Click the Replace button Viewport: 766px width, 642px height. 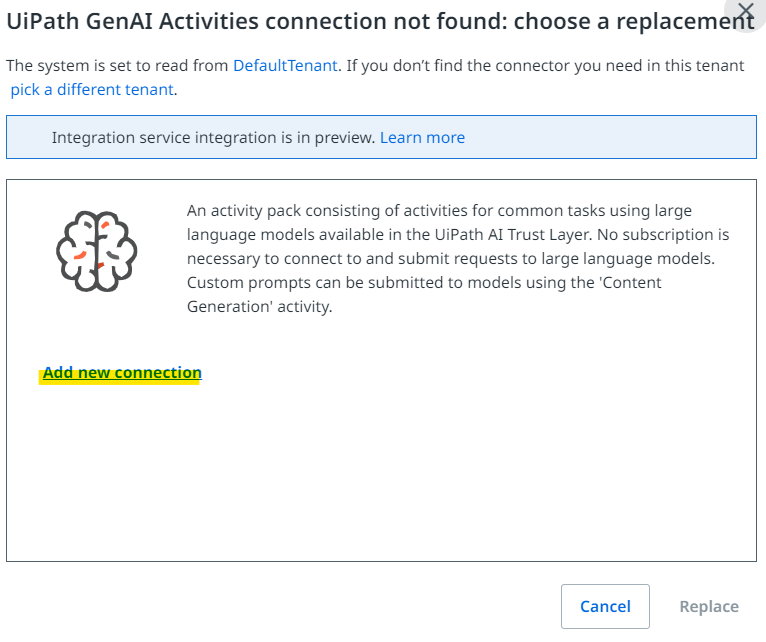pyautogui.click(x=709, y=606)
